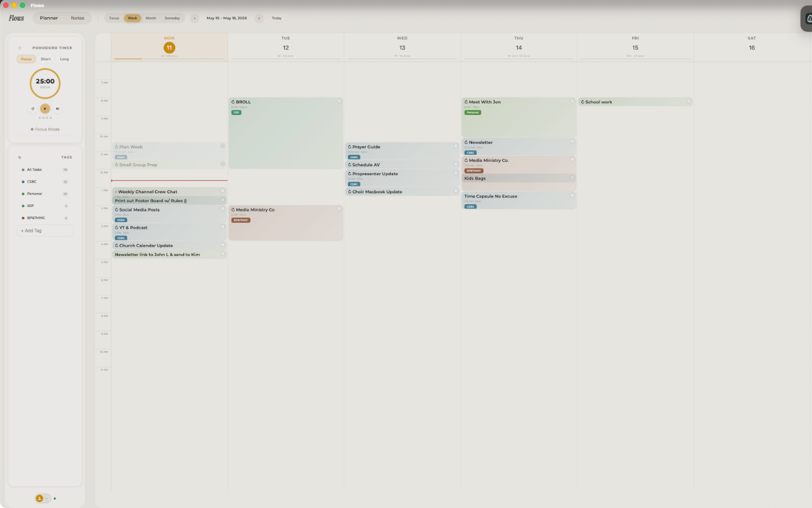Screen dimensions: 812x508
Task: Click the recurring icon on School work
Action: (x=582, y=102)
